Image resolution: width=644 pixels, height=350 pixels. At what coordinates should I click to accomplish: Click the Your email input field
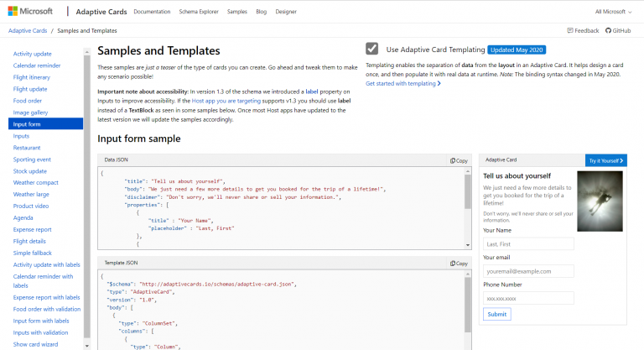(x=528, y=271)
